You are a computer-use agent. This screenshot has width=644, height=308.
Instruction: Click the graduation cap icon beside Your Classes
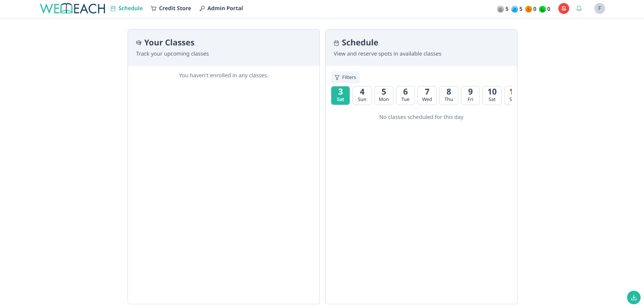click(x=138, y=43)
